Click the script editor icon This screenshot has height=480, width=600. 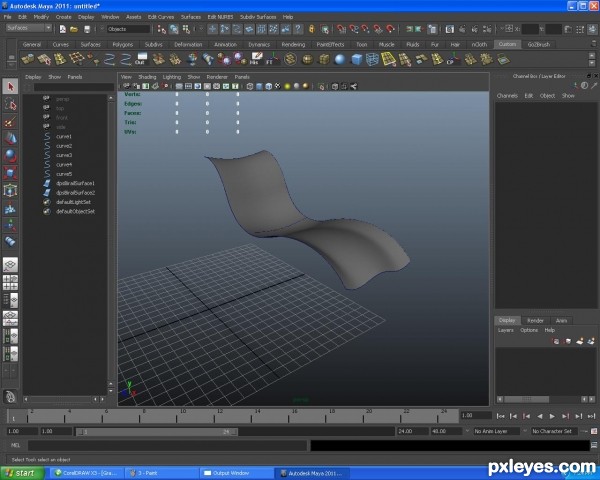[x=594, y=445]
